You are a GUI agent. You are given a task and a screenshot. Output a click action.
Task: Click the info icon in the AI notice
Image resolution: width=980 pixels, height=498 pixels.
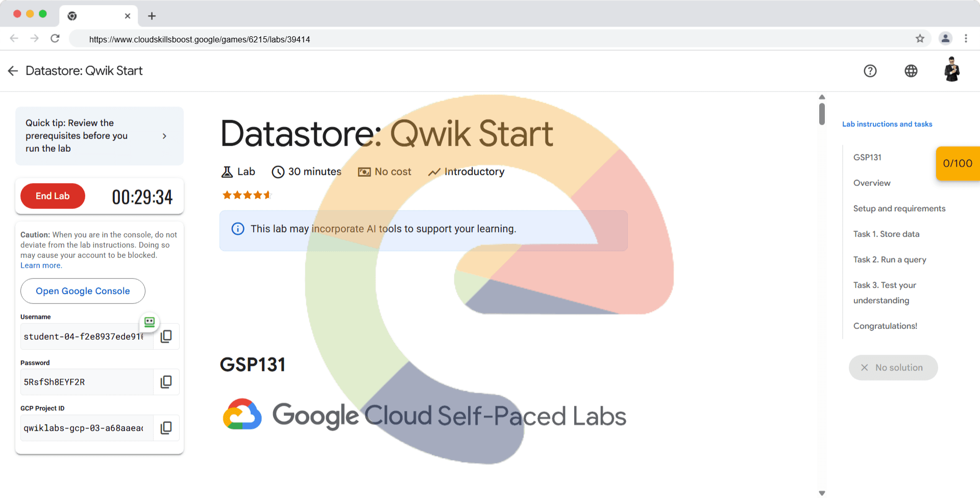[238, 229]
